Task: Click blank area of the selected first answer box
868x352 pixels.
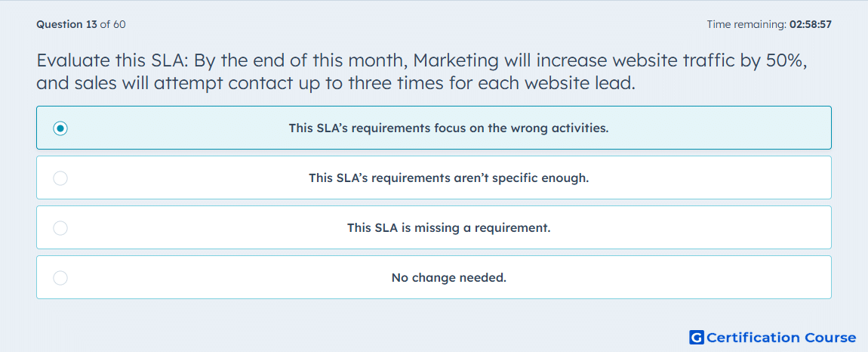Action: (719, 128)
